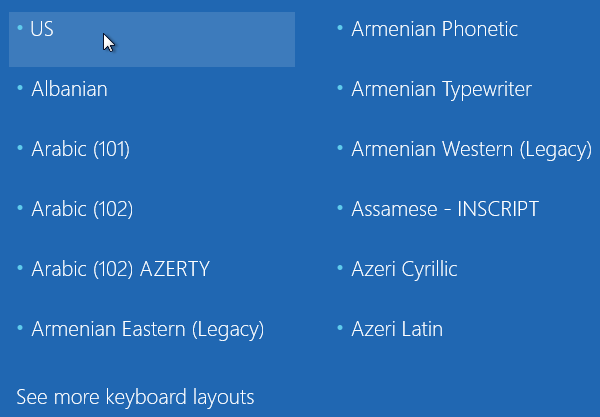Choose the Assamese - INSCRIPT layout

coord(445,209)
